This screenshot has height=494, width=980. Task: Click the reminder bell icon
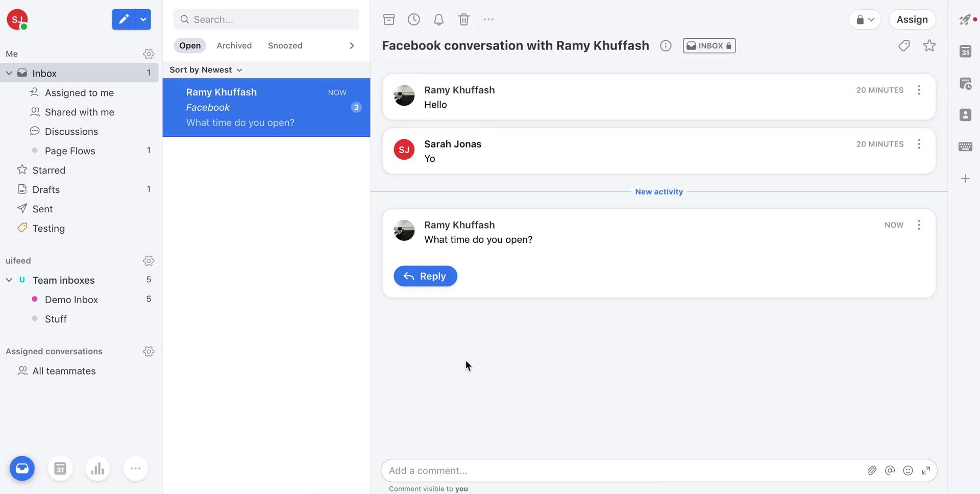438,19
